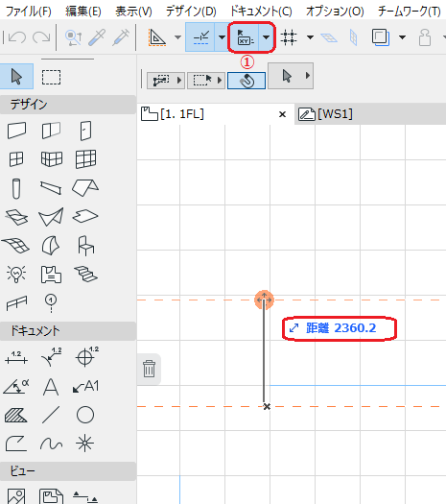
Task: Select the linear Dimension tool
Action: tap(16, 358)
